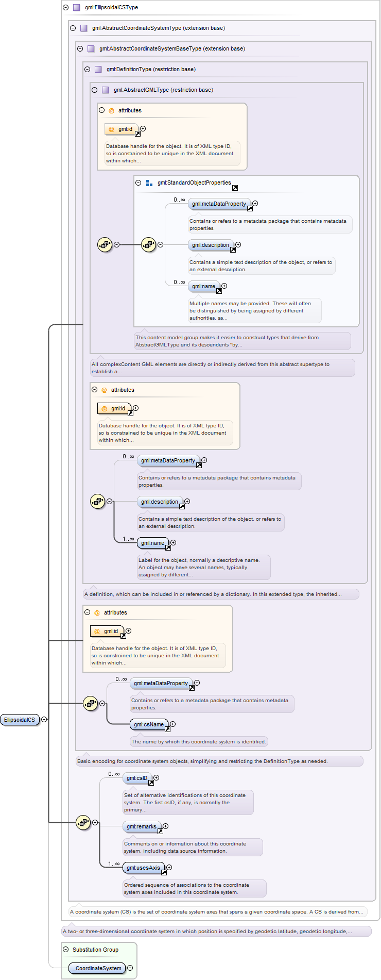Screen dimensions: 381x980
Task: Click the type icon beside gml:AbstractGMLType
Action: [x=105, y=90]
